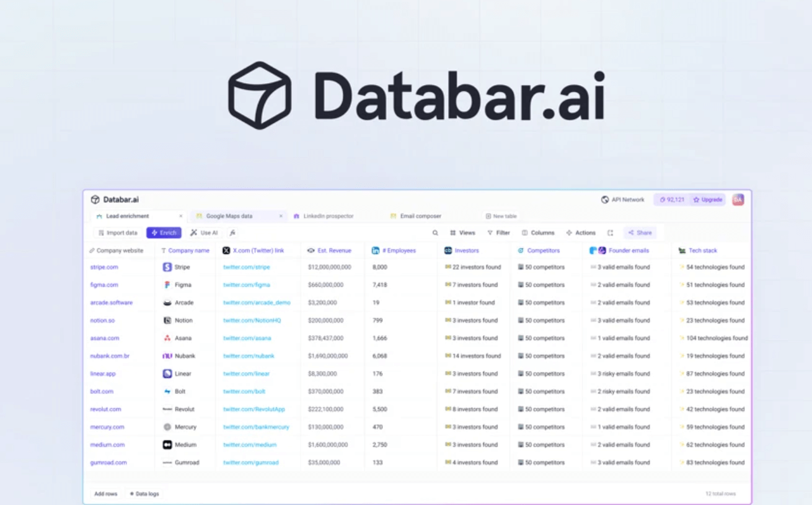The height and width of the screenshot is (505, 812).
Task: Click the Crunchbase icon in Investors header
Action: pos(448,251)
